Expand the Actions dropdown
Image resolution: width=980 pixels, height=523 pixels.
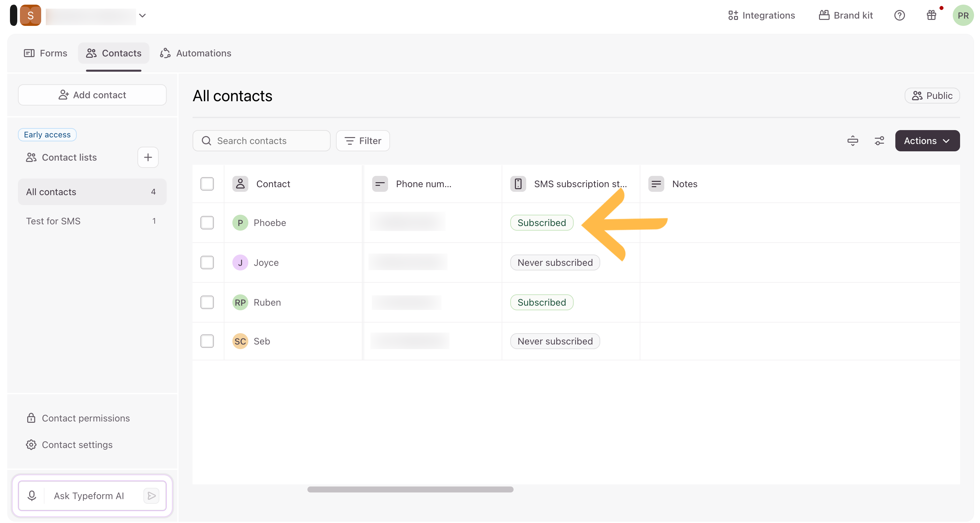point(927,141)
